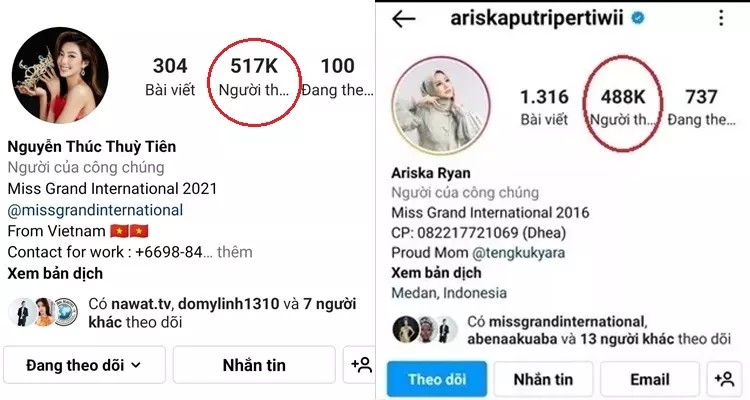Screen dimensions: 750x400
Task: View the 517K followers list
Action: [254, 78]
